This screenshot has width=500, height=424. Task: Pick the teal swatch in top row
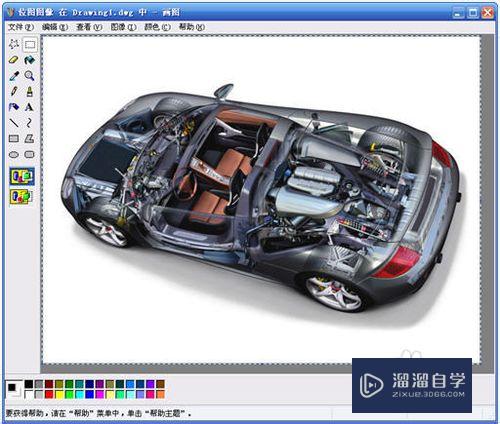79,384
